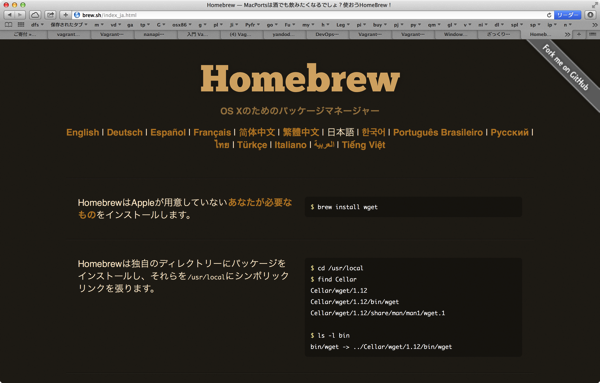Open the go bookmarks dropdown
Image resolution: width=600 pixels, height=383 pixels.
pos(272,24)
